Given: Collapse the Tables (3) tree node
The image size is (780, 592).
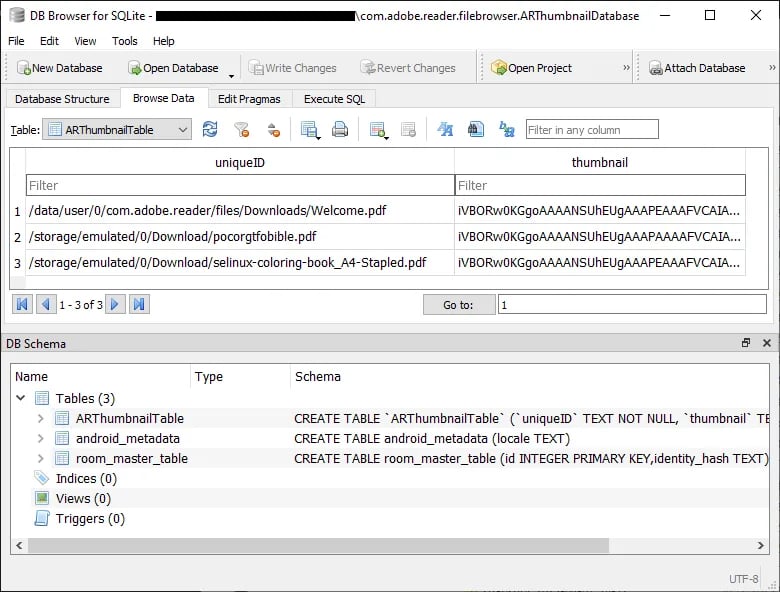Looking at the screenshot, I should (x=21, y=397).
